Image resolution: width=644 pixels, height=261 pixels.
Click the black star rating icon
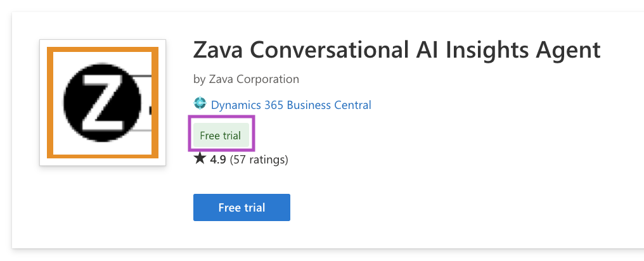click(x=200, y=159)
